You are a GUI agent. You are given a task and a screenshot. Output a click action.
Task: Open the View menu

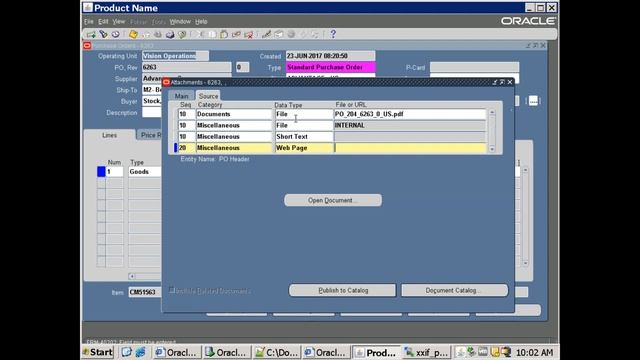[x=118, y=22]
